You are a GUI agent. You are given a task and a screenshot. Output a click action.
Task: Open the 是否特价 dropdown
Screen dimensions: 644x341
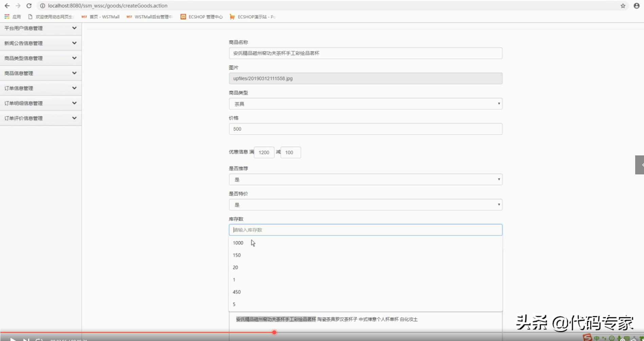tap(365, 205)
